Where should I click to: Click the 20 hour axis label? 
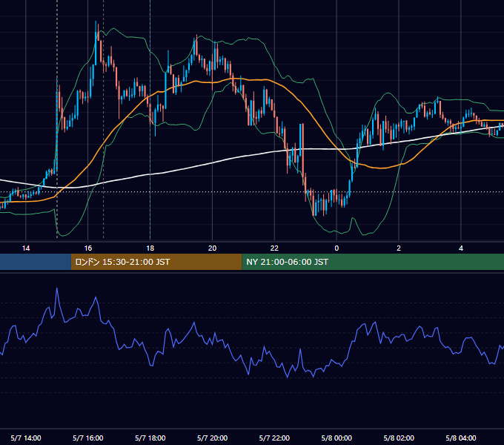pyautogui.click(x=212, y=248)
